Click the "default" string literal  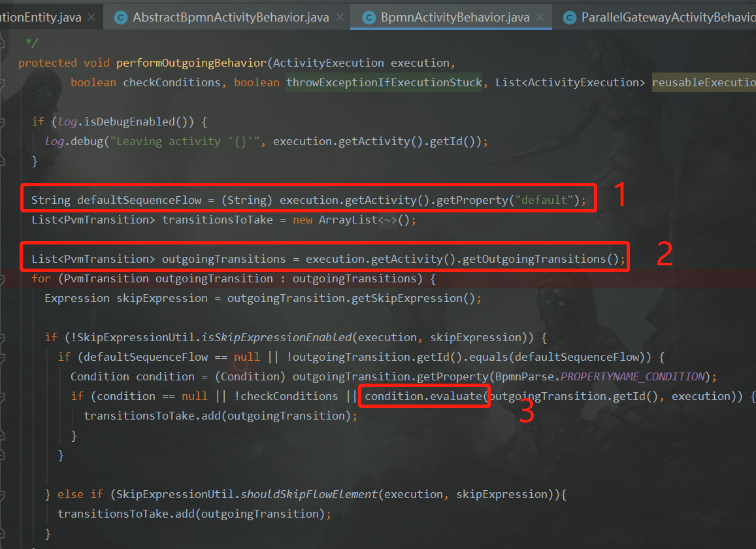[544, 200]
